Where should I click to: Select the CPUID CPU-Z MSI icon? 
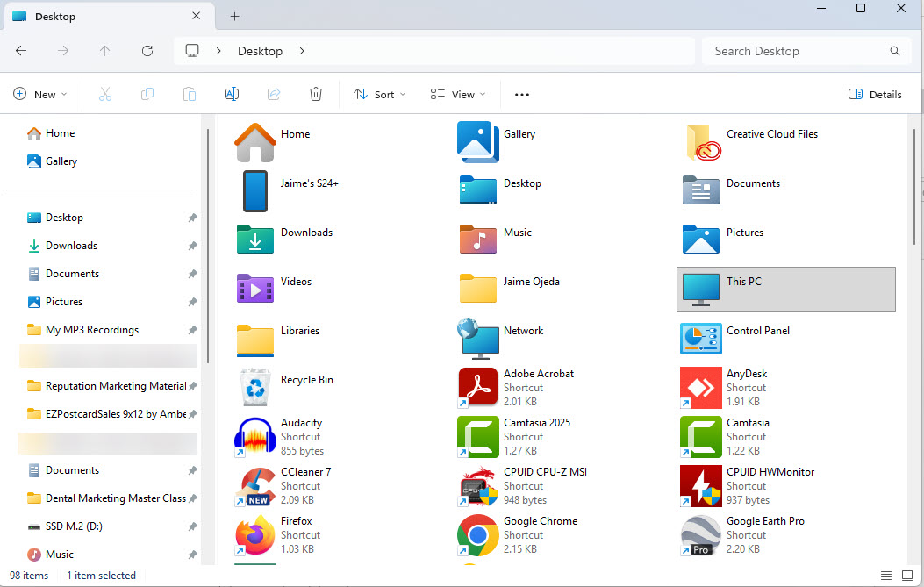coord(478,486)
